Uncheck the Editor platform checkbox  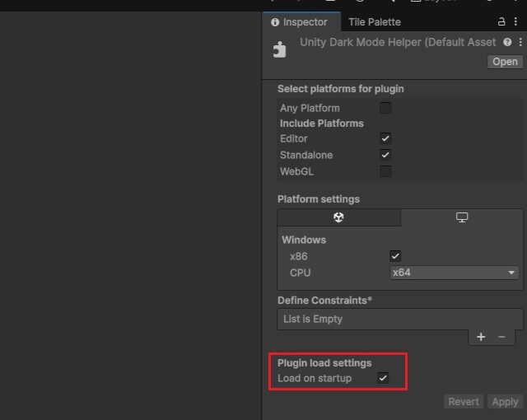tap(385, 138)
